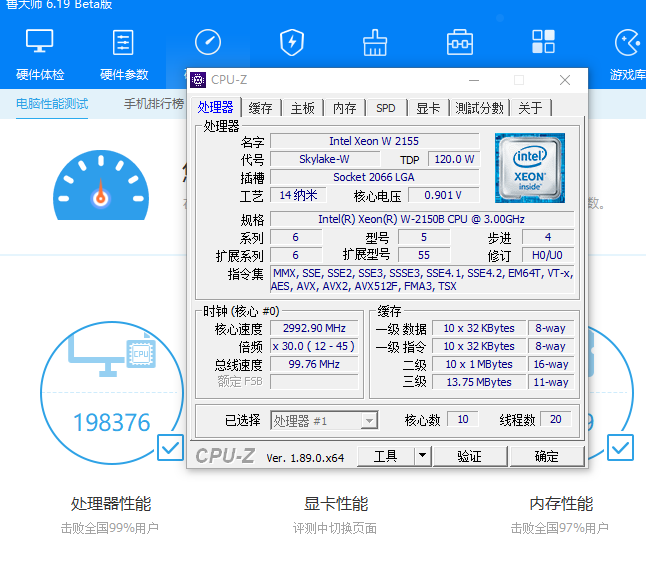This screenshot has height=573, width=646.
Task: Click the 198376 processor score
Action: (112, 423)
